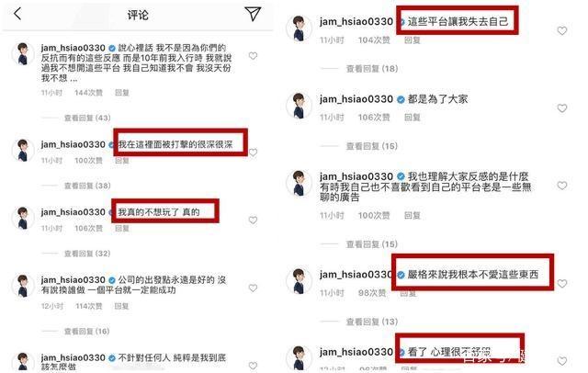Like the comment 這些平台讓我失去自己
This screenshot has height=373, width=588.
[561, 30]
